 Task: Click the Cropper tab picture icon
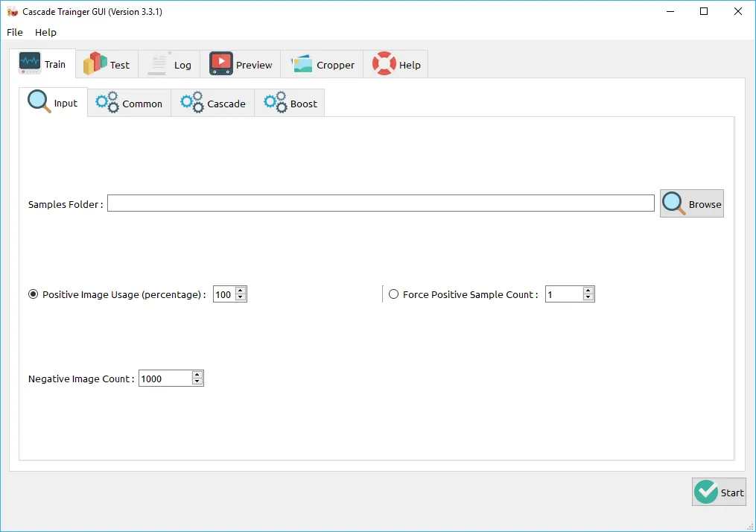302,63
